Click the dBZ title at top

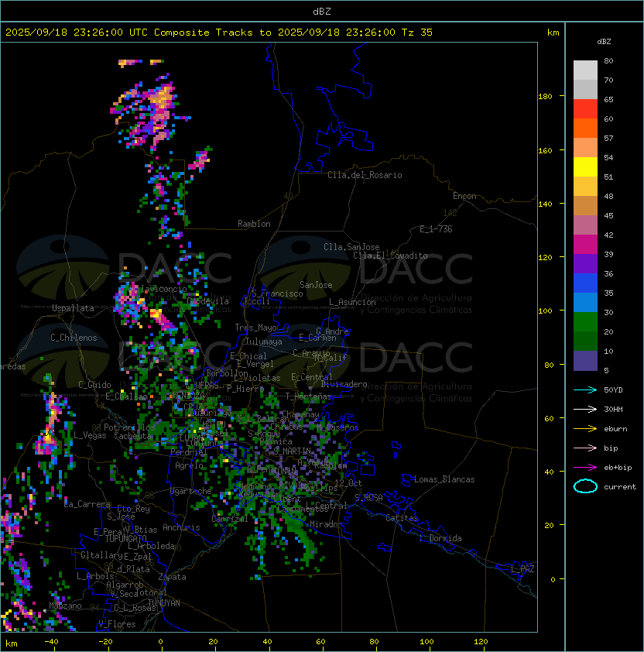(322, 11)
